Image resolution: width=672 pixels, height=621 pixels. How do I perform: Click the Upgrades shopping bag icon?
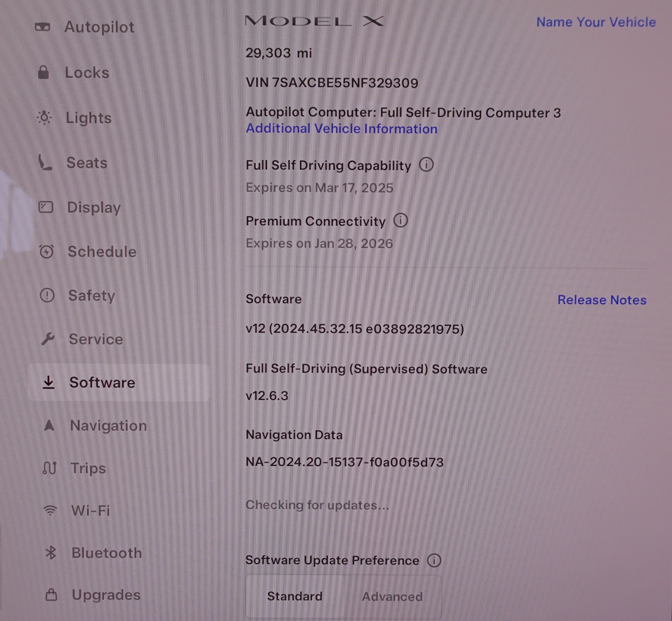(x=51, y=594)
